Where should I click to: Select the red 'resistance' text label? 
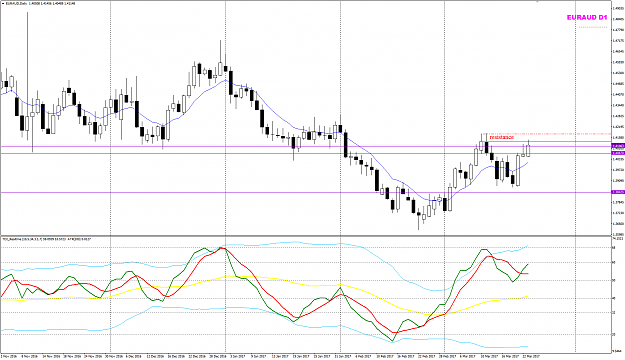(x=501, y=138)
